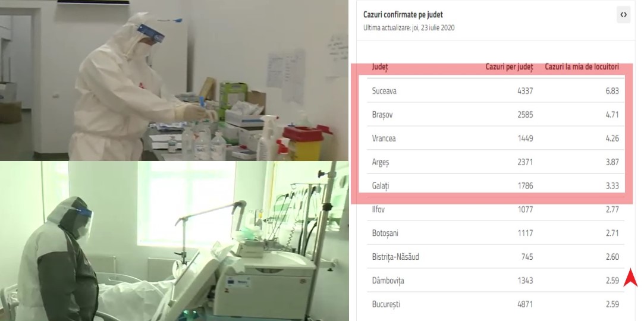The height and width of the screenshot is (321, 644).
Task: Click the embed code icon button
Action: tap(623, 15)
